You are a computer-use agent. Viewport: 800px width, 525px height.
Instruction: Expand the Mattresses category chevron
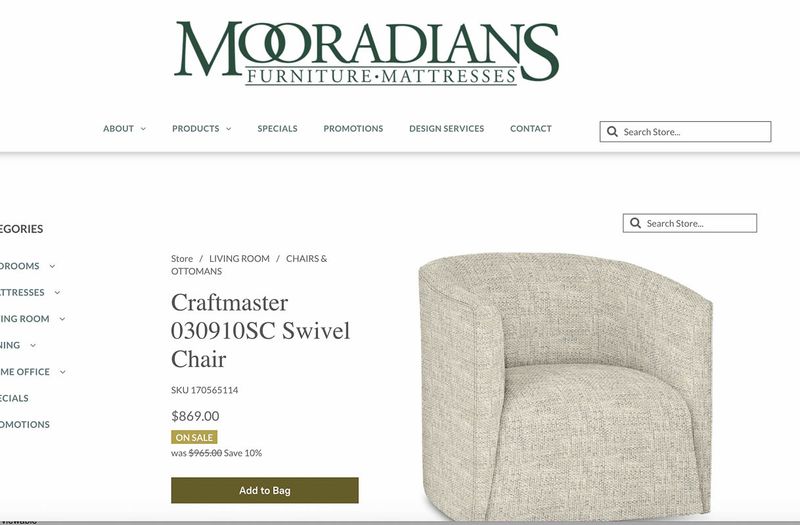tap(57, 292)
